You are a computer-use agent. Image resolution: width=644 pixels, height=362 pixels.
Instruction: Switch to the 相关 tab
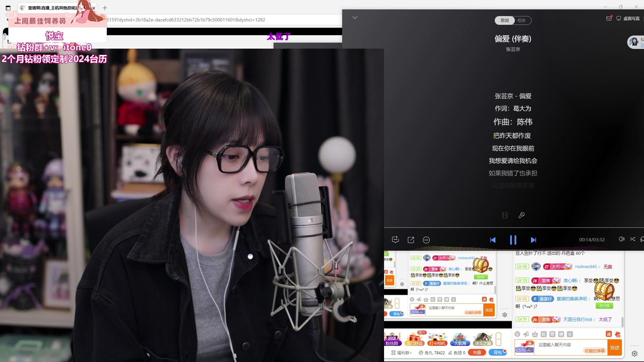[521, 20]
